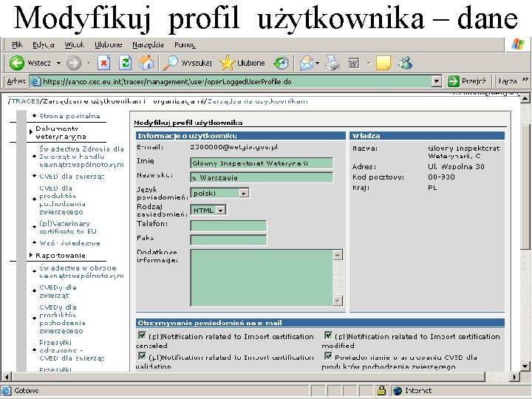Click the padlock security icon in status bar
This screenshot has width=532, height=399.
point(381,391)
